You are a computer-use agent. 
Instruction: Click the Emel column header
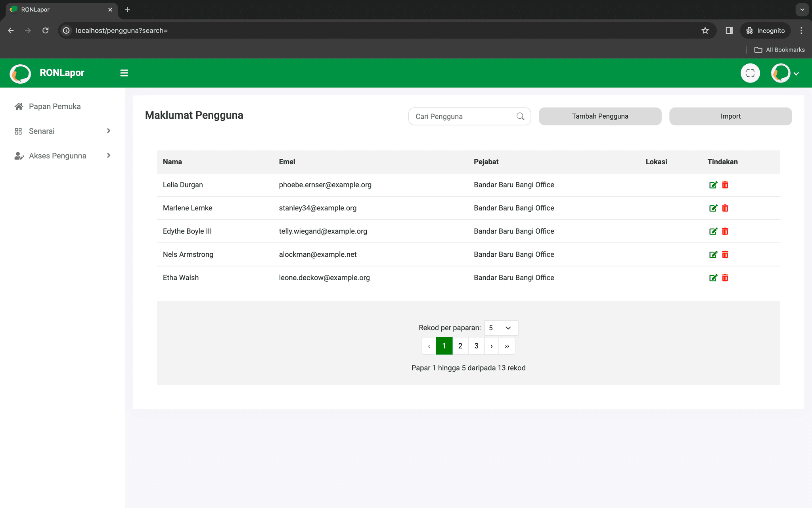pos(287,162)
